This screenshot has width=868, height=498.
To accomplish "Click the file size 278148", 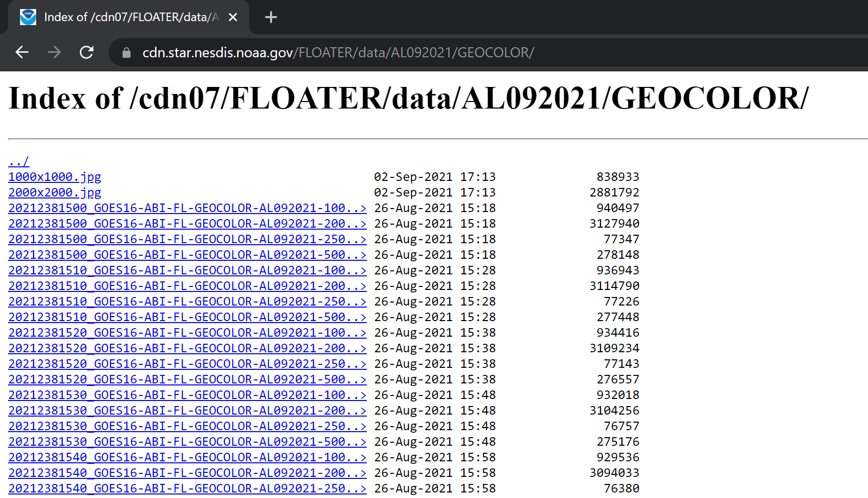I will (x=618, y=255).
